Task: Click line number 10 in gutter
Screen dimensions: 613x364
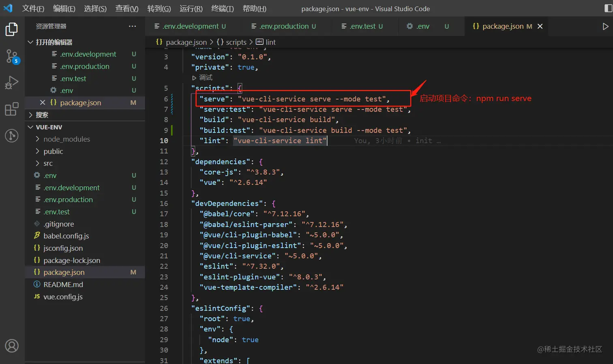Action: point(164,141)
